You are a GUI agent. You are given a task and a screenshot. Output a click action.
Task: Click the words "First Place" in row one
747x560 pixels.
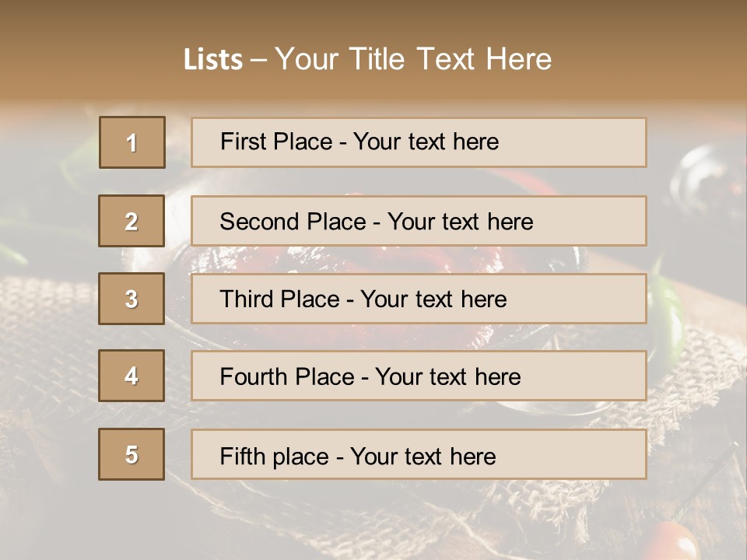(x=277, y=142)
